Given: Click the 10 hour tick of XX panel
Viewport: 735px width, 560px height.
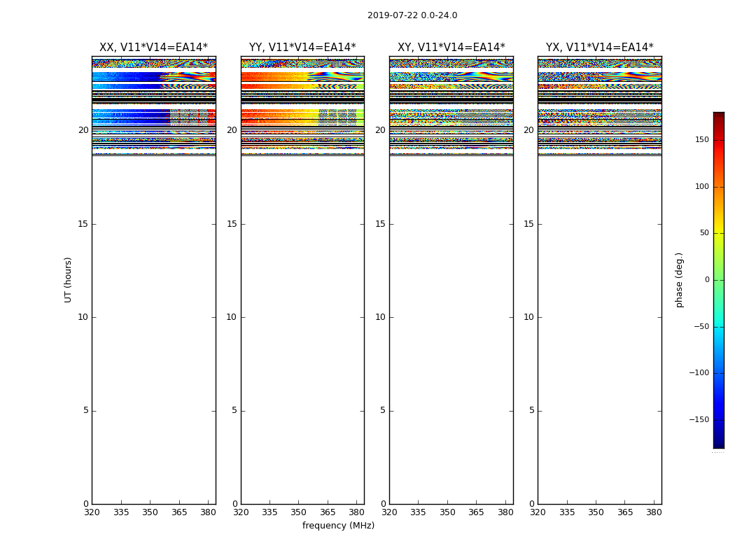Looking at the screenshot, I should point(83,317).
